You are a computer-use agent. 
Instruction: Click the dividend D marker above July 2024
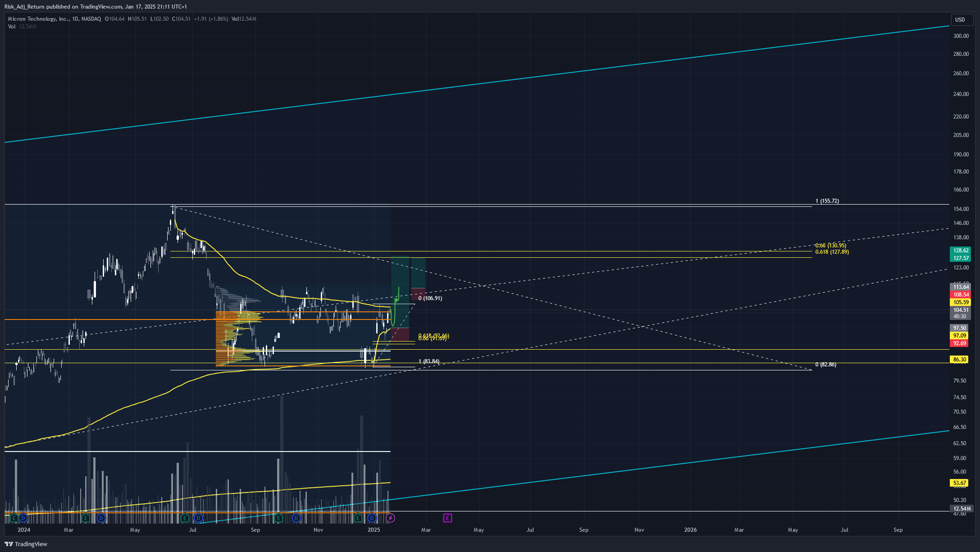tap(198, 518)
